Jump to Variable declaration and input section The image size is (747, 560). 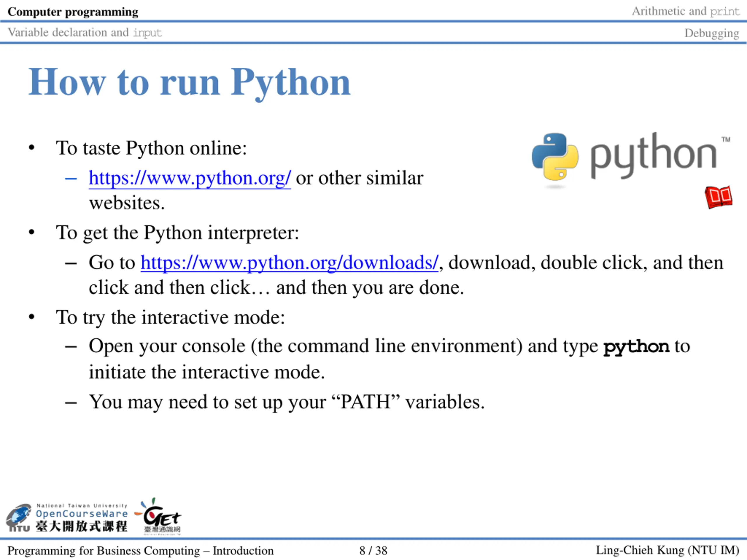tap(85, 32)
